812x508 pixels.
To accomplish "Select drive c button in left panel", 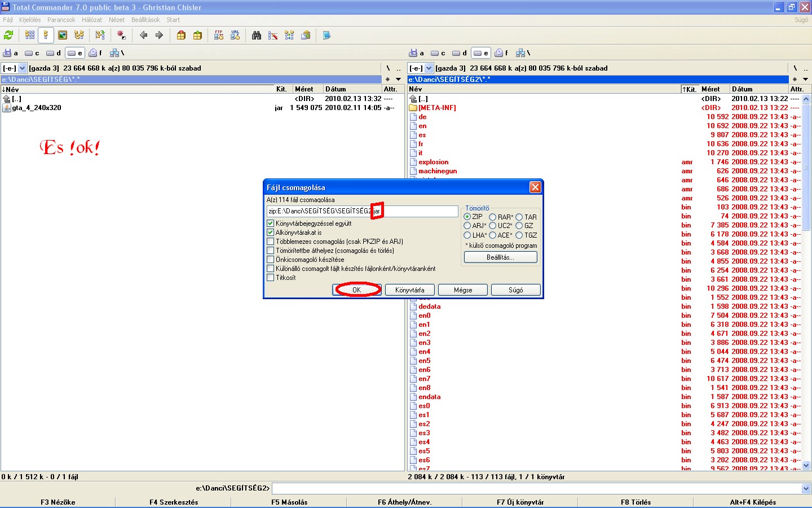I will [x=32, y=53].
